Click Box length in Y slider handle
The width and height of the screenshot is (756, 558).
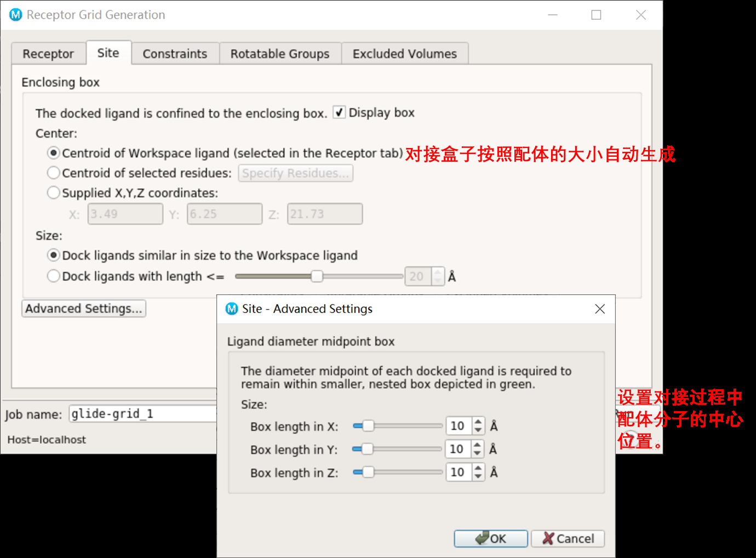pyautogui.click(x=368, y=449)
